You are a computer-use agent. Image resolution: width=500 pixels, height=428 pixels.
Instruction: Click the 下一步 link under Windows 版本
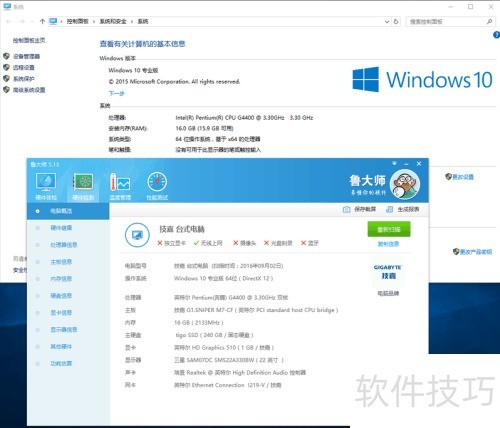click(x=116, y=93)
